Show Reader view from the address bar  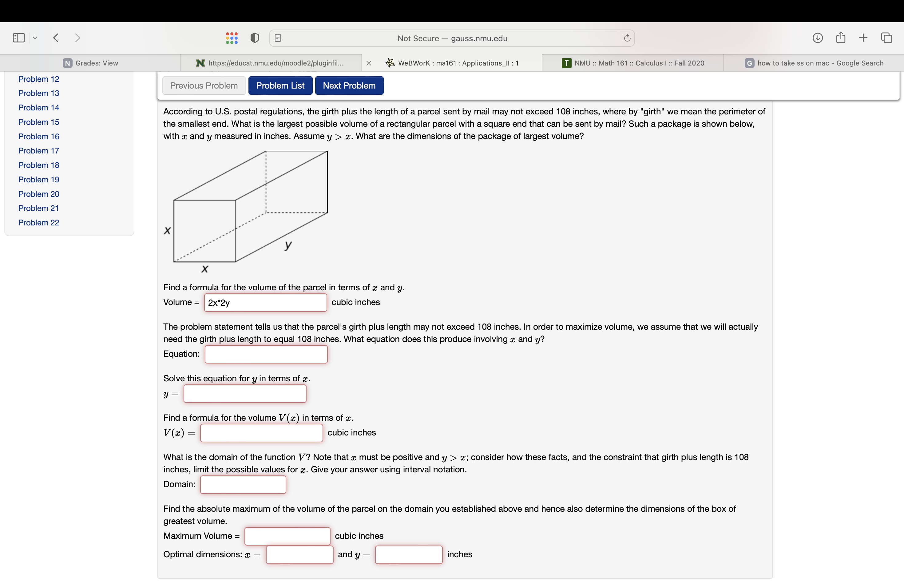278,38
